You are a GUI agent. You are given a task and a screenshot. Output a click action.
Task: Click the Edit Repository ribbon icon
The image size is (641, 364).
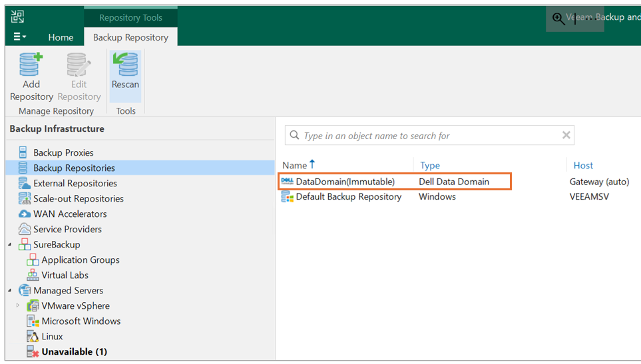[x=79, y=65]
